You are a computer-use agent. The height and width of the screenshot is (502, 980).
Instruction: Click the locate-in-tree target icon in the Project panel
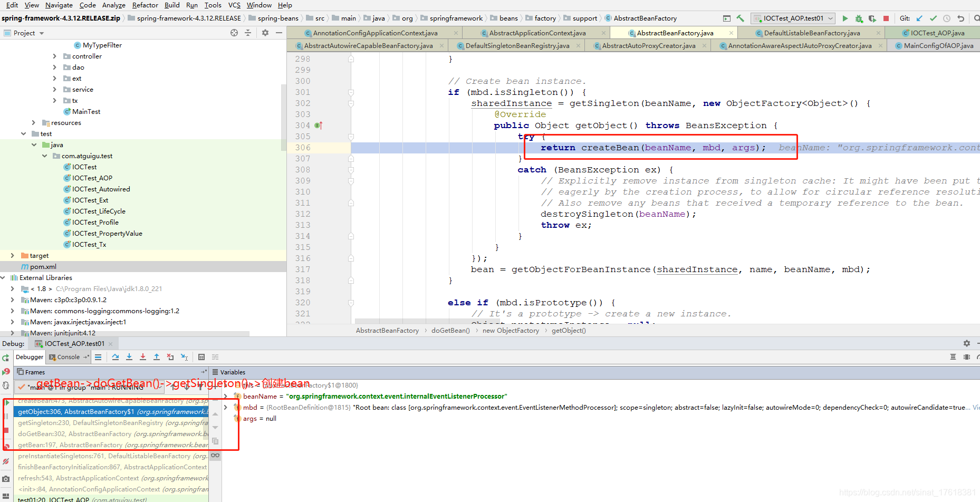pyautogui.click(x=234, y=33)
